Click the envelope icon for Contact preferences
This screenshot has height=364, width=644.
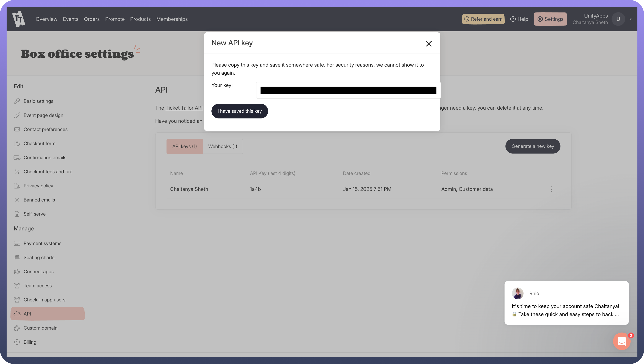(17, 130)
